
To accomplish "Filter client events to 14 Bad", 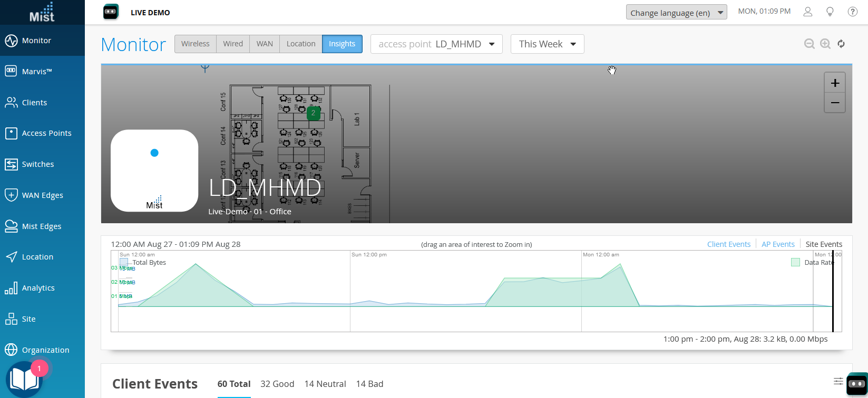I will point(369,384).
